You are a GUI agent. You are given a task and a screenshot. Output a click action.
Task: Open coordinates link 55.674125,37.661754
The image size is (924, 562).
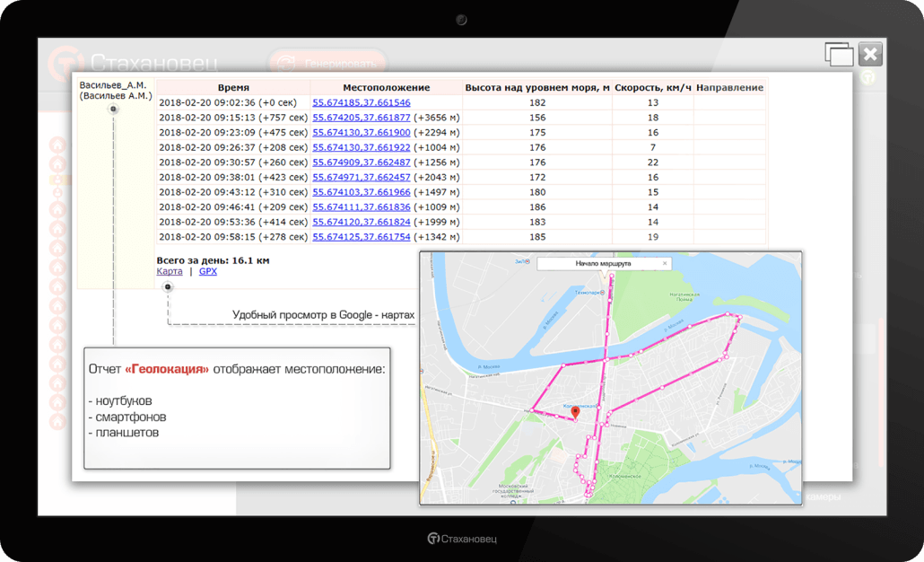coord(362,237)
